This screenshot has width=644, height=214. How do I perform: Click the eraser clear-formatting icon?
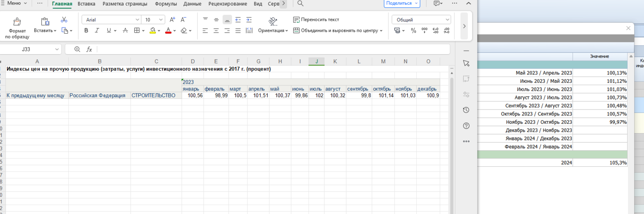point(184,31)
